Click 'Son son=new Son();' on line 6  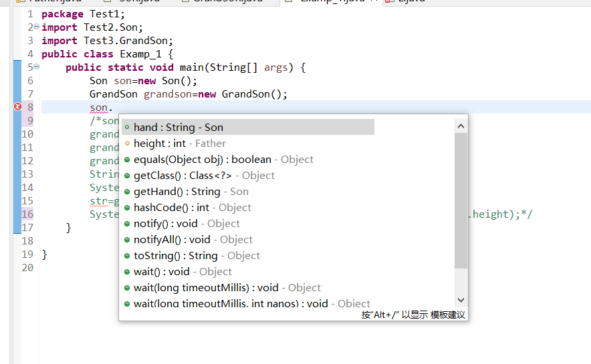(143, 81)
